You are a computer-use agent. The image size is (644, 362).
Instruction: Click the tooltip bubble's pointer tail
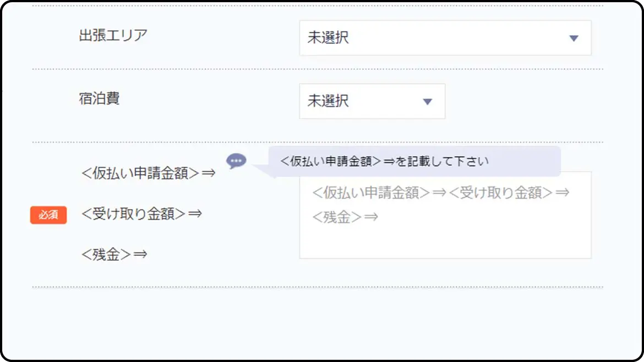265,172
